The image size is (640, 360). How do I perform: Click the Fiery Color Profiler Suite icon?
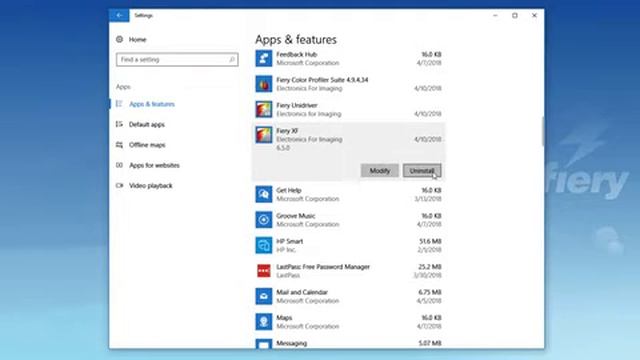click(264, 84)
